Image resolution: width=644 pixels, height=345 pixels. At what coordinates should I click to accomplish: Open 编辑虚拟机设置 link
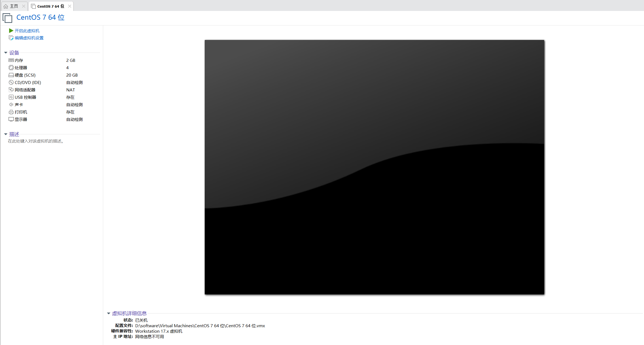(x=29, y=38)
